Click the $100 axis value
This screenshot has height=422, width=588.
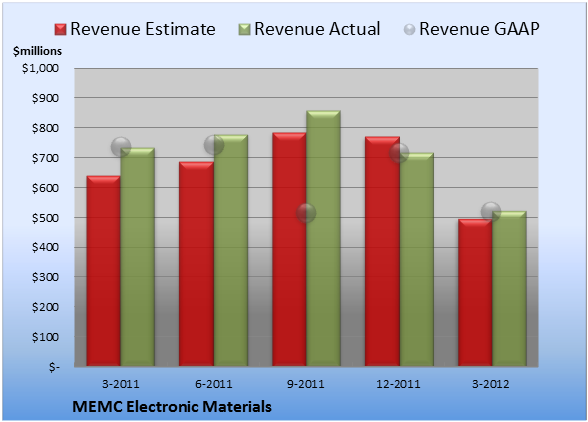pyautogui.click(x=45, y=337)
